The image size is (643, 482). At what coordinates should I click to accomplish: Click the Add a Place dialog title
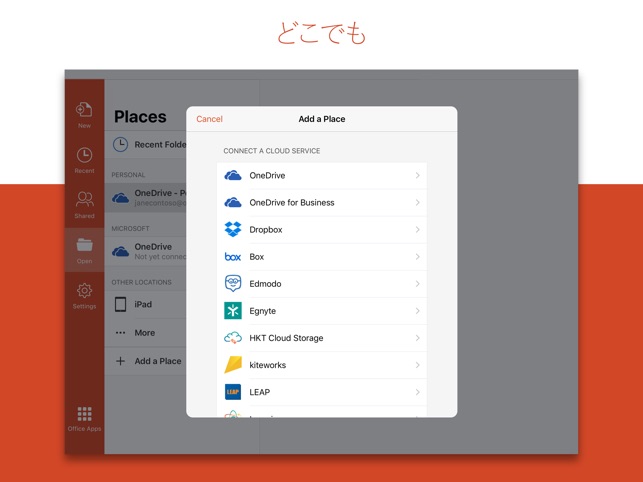322,119
